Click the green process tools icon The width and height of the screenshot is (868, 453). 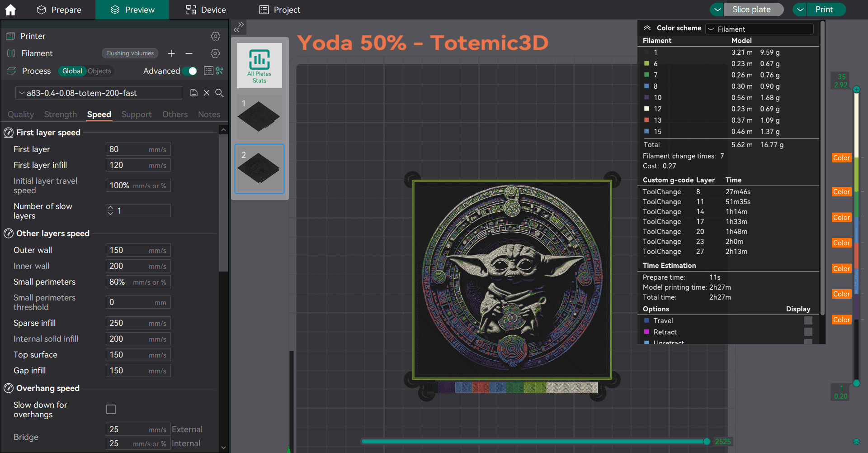pyautogui.click(x=220, y=71)
